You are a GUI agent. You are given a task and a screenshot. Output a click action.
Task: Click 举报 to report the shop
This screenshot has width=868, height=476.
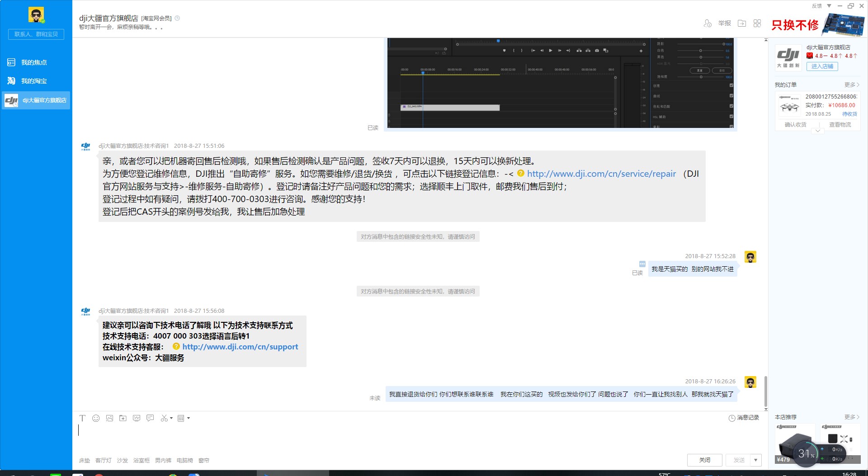point(725,23)
